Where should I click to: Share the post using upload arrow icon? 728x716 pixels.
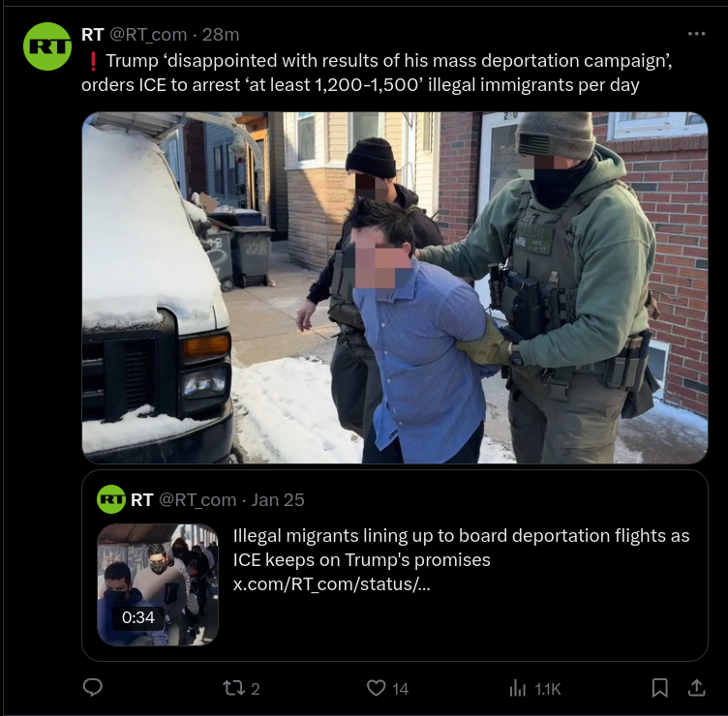click(x=696, y=688)
